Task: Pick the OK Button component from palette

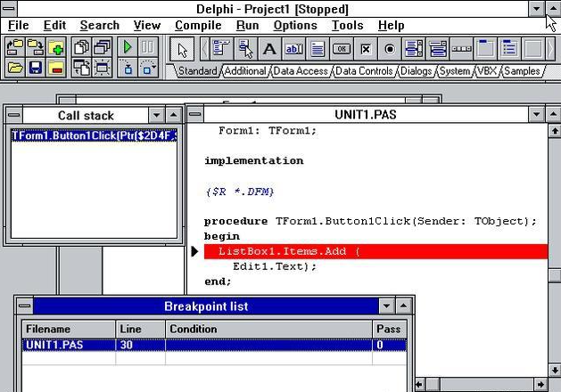Action: tap(342, 48)
